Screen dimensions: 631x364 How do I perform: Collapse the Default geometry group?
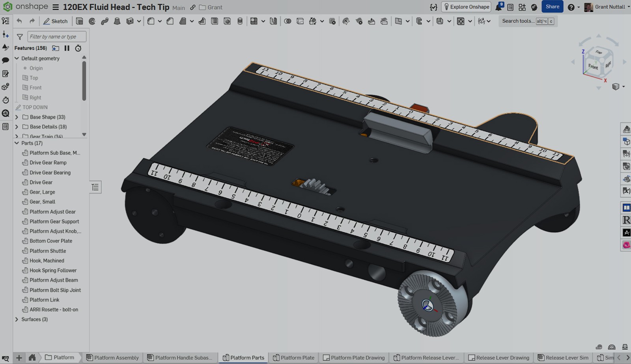point(17,58)
